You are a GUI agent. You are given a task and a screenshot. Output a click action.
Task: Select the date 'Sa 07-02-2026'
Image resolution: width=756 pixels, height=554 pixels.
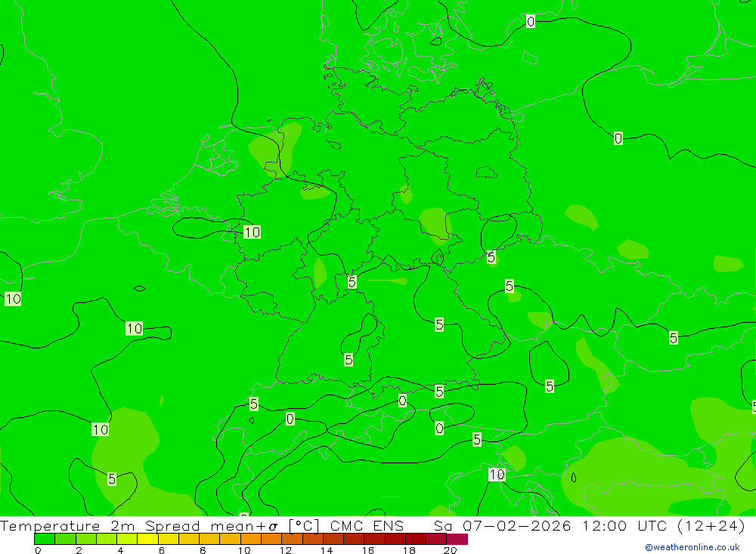coord(503,526)
